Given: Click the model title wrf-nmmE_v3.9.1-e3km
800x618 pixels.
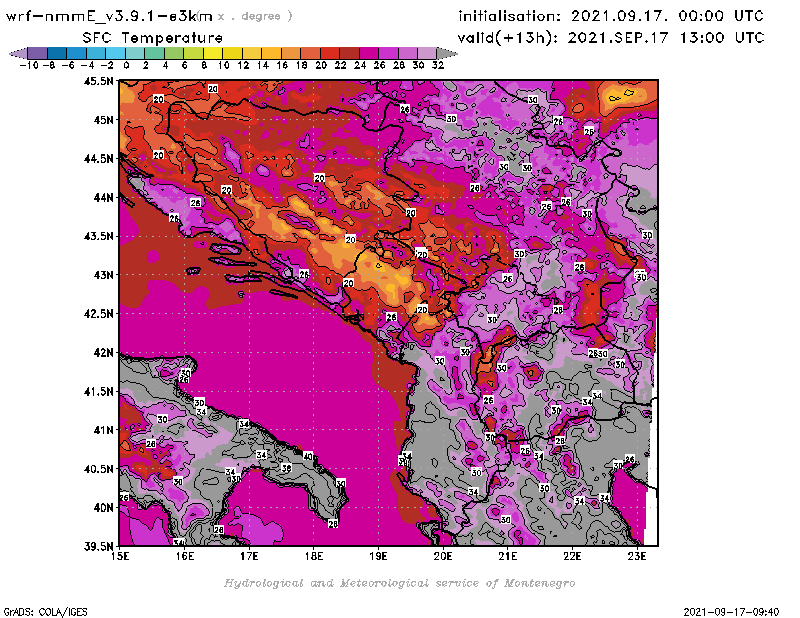Looking at the screenshot, I should click(x=109, y=16).
